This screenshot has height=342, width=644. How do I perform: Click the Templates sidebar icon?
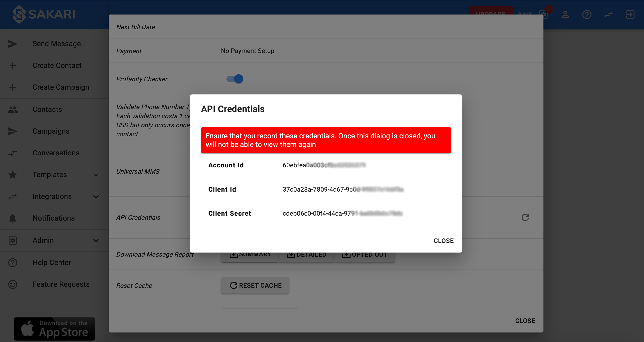click(x=13, y=175)
